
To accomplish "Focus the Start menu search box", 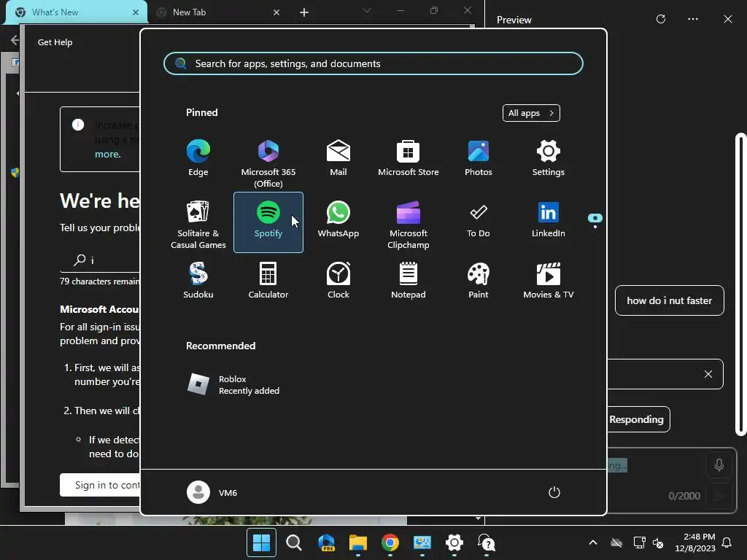I will [x=373, y=63].
